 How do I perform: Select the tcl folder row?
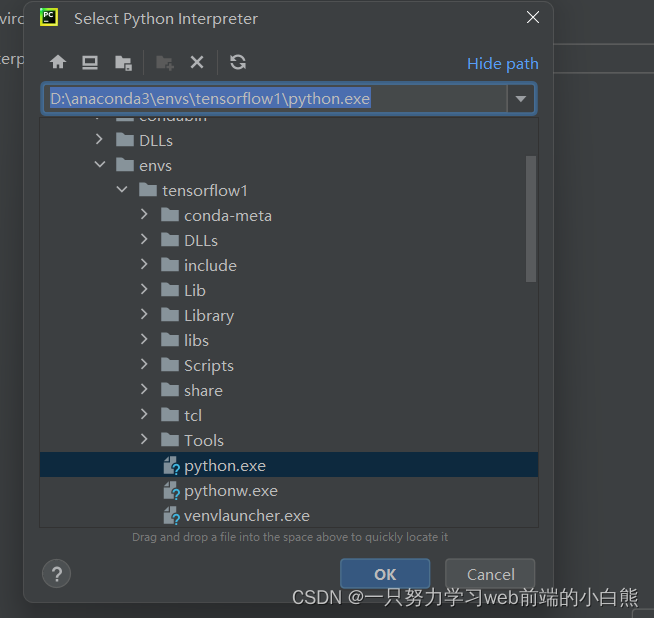pos(289,415)
